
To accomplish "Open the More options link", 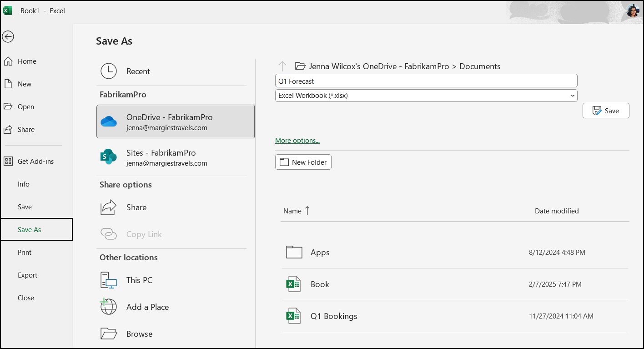I will [297, 140].
